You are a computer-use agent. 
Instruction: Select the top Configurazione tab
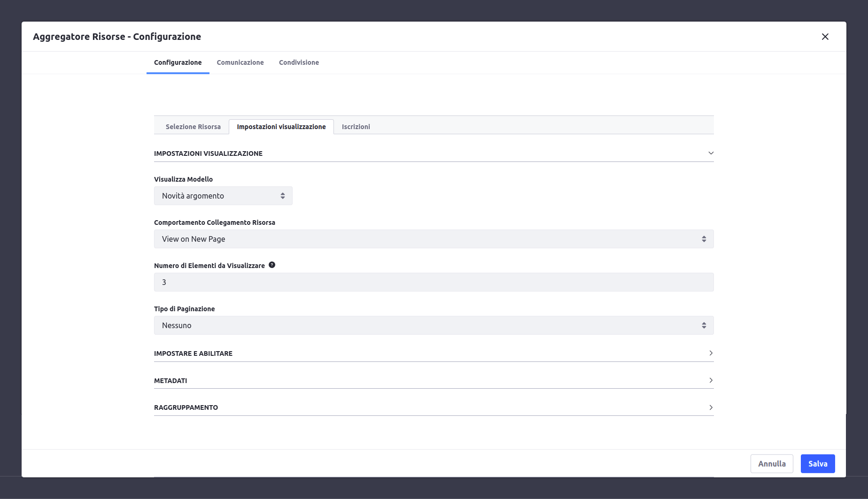coord(178,62)
